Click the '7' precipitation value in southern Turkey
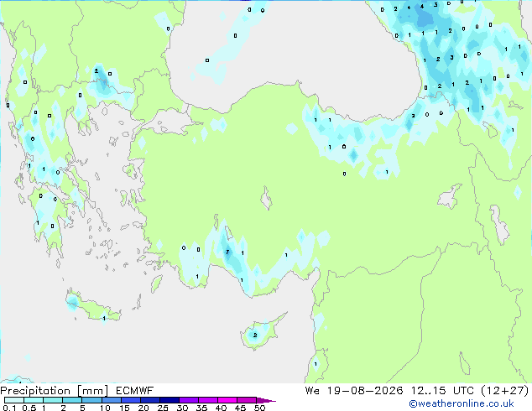This screenshot has height=411, width=532. coord(227,252)
